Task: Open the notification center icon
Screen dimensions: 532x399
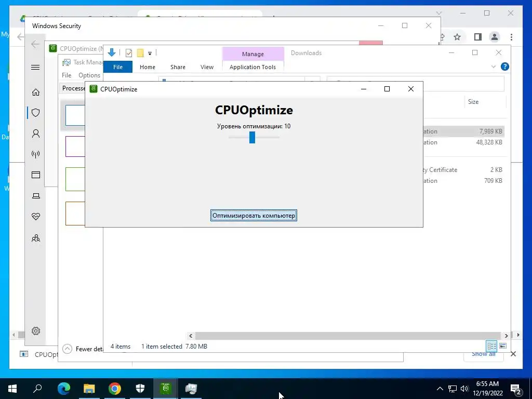Action: 516,389
